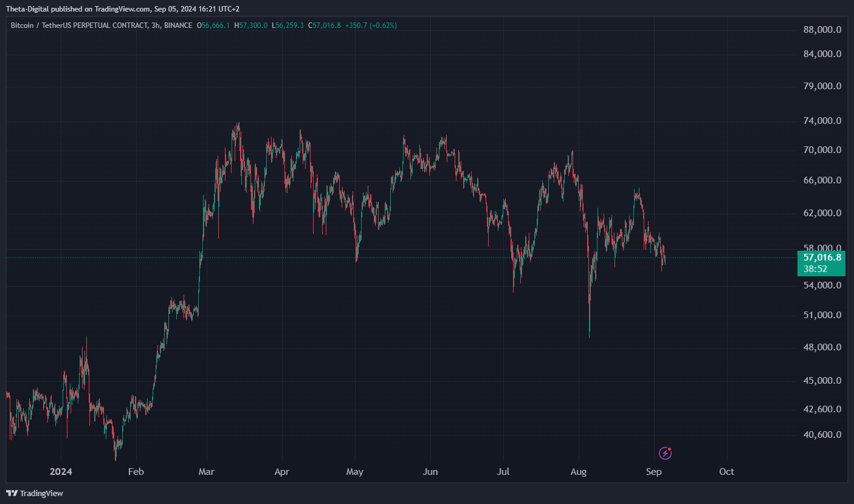
Task: Click the May label on time axis
Action: tap(355, 472)
